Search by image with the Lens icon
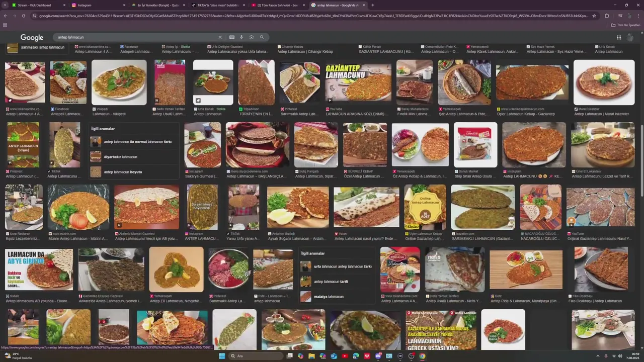 252,37
